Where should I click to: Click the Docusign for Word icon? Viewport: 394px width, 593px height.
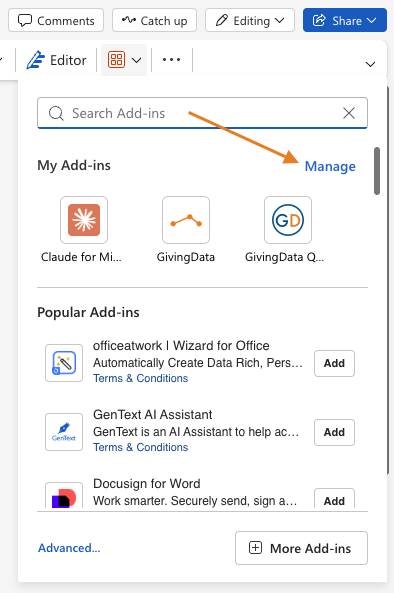pos(64,495)
